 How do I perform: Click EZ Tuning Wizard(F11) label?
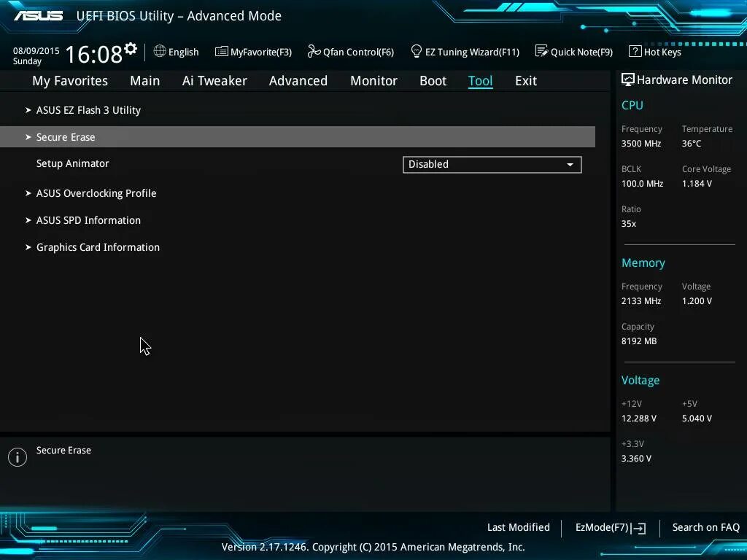click(x=472, y=52)
